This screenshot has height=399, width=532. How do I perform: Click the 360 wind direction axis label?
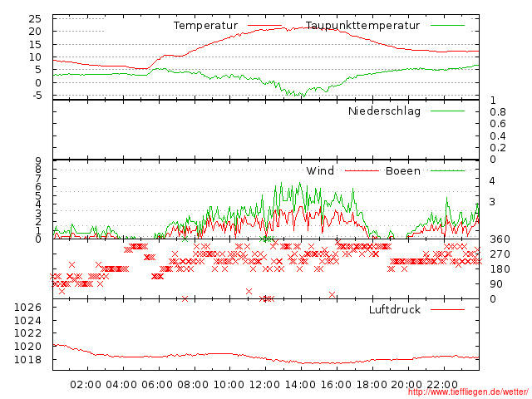pos(500,239)
